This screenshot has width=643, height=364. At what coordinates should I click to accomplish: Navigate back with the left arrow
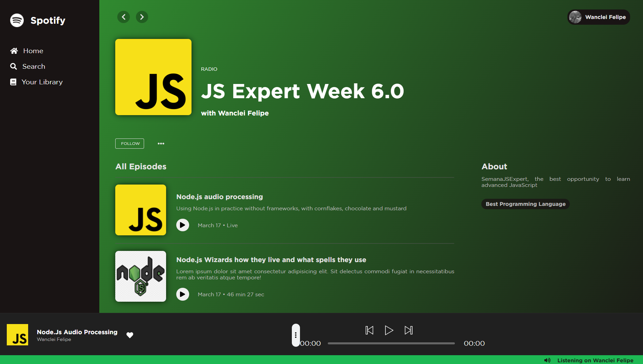pos(123,17)
